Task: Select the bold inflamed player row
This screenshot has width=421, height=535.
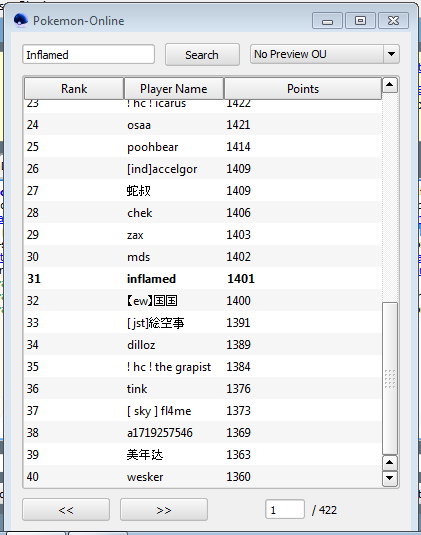Action: click(203, 279)
